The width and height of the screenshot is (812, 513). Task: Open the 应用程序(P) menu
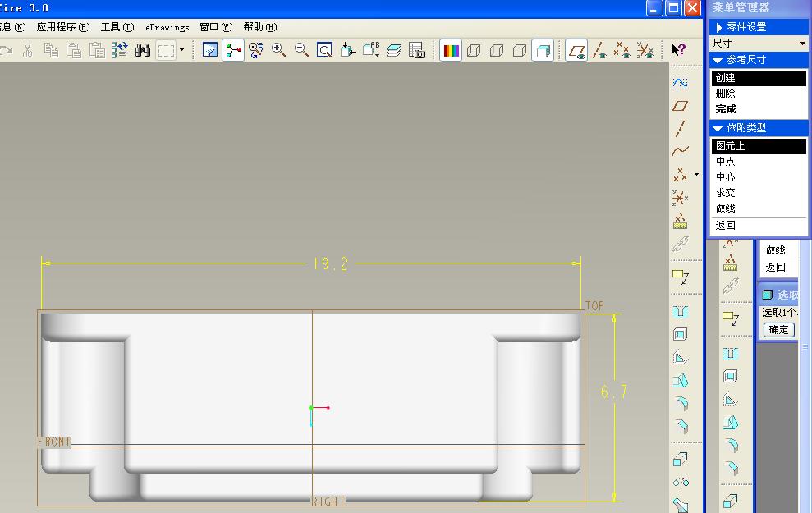tap(63, 27)
